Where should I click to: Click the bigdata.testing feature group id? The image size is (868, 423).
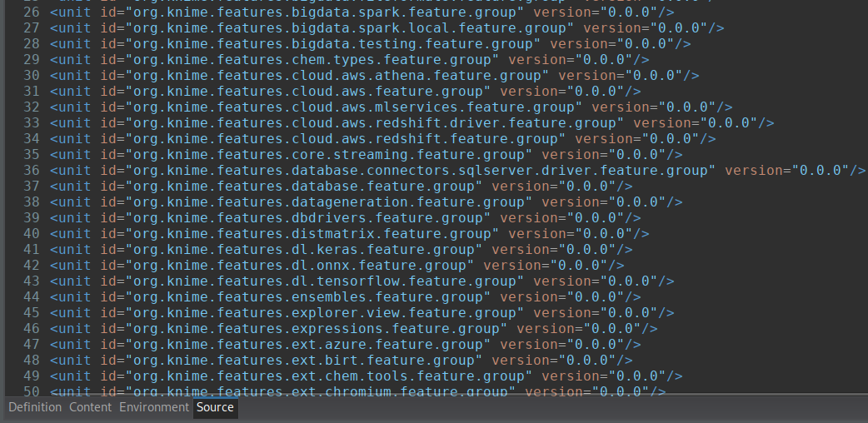point(333,43)
